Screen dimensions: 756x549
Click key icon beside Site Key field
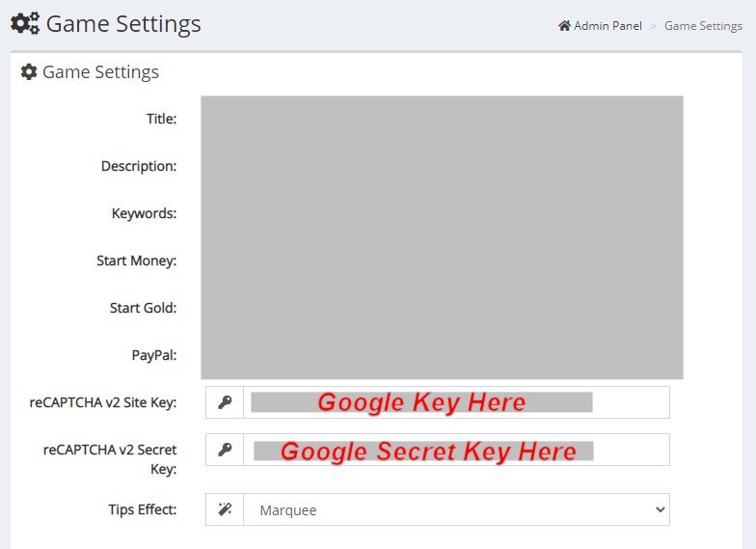(x=225, y=402)
